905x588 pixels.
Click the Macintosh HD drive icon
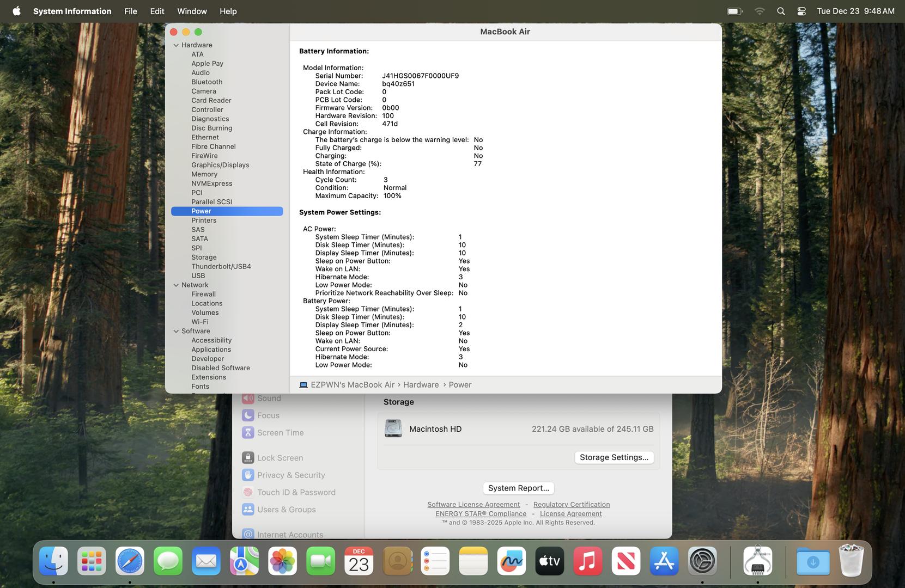pyautogui.click(x=393, y=429)
